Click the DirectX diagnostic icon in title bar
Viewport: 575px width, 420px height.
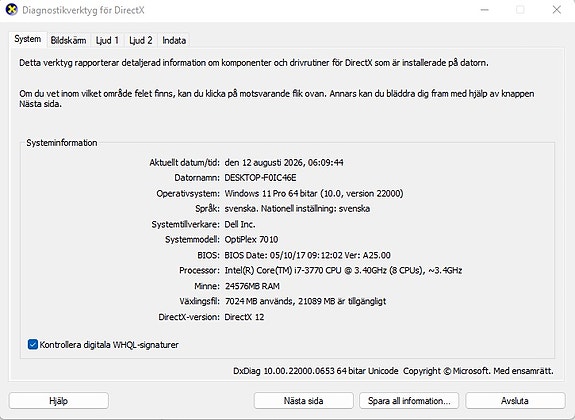pyautogui.click(x=11, y=10)
